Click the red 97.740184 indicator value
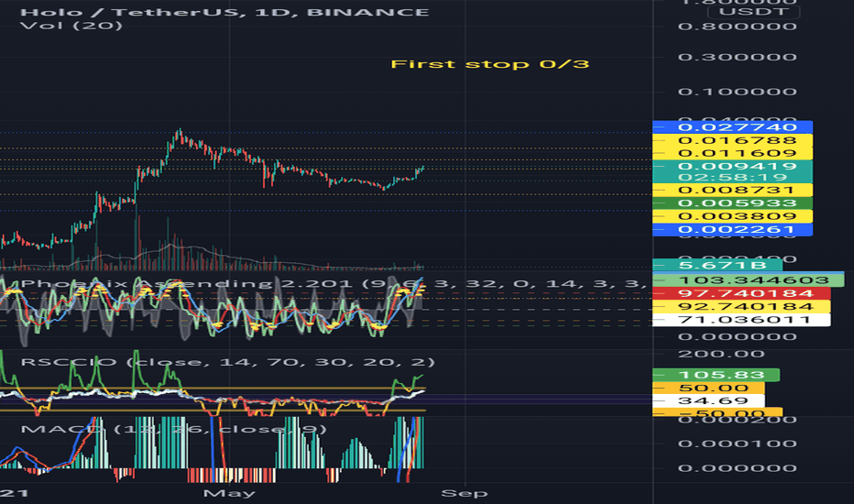The width and height of the screenshot is (854, 504). click(x=741, y=293)
